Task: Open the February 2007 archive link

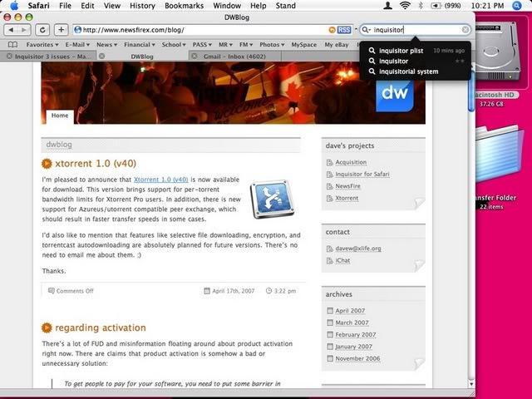Action: [x=356, y=334]
